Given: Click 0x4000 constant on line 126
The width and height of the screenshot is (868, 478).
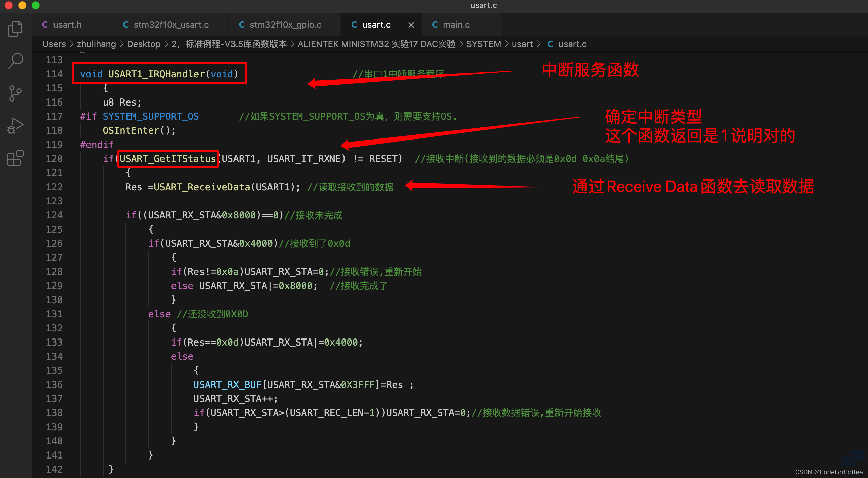Looking at the screenshot, I should pos(255,243).
